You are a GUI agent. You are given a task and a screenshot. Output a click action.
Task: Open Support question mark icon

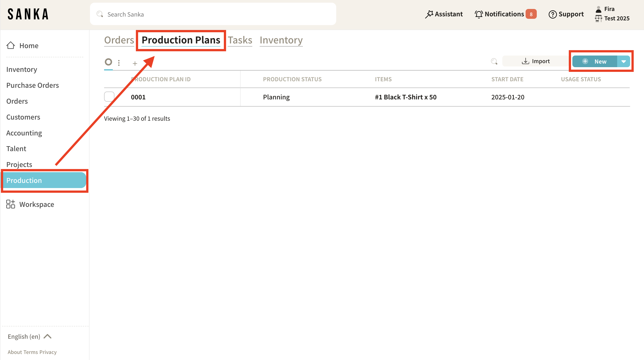point(552,14)
